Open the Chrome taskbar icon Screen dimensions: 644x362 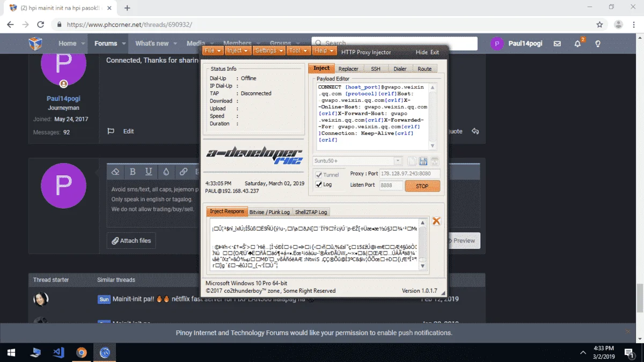click(82, 352)
